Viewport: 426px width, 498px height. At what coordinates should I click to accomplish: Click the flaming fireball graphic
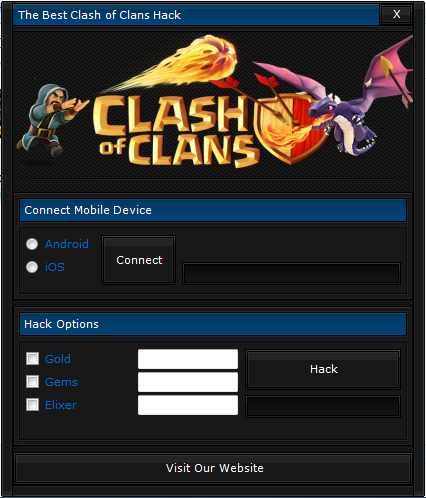(180, 63)
